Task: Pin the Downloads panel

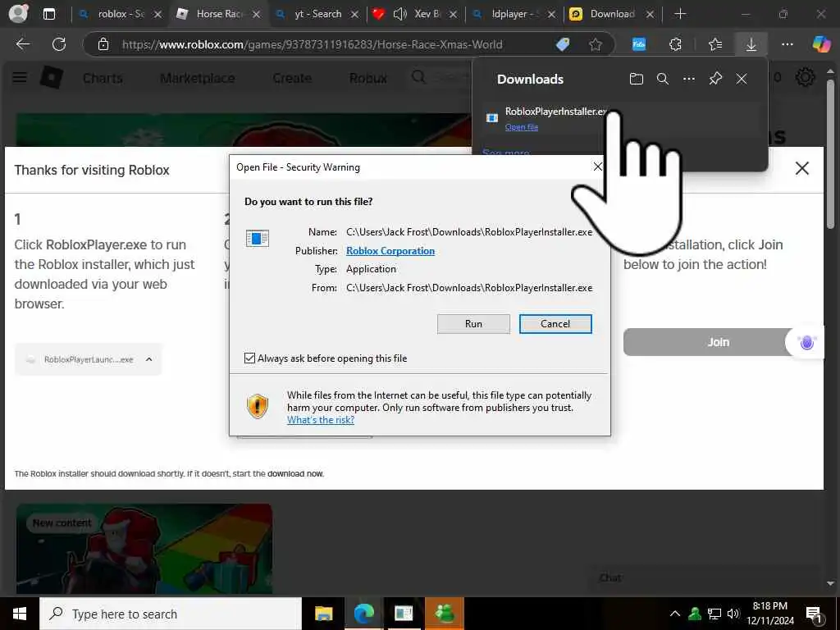Action: click(715, 80)
